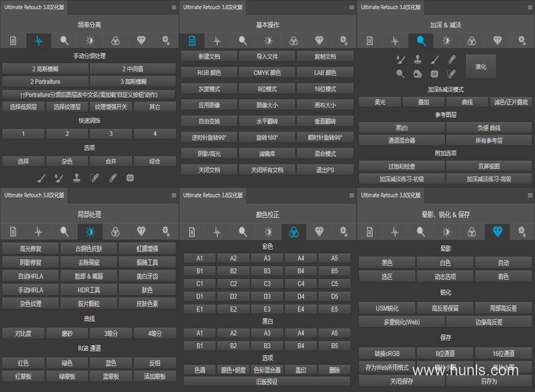Click the 多重锐化(Web) button
535x392 pixels.
[402, 322]
